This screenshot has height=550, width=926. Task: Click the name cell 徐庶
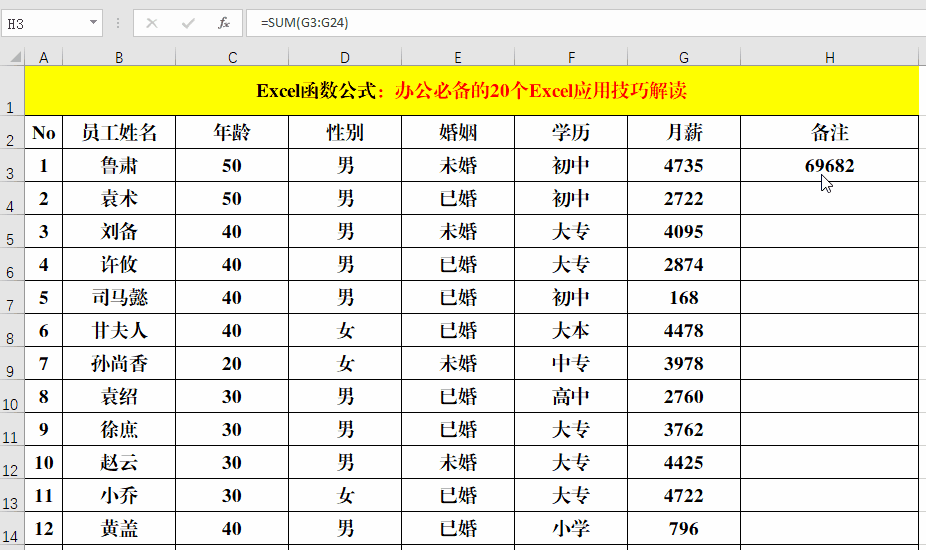click(x=119, y=429)
